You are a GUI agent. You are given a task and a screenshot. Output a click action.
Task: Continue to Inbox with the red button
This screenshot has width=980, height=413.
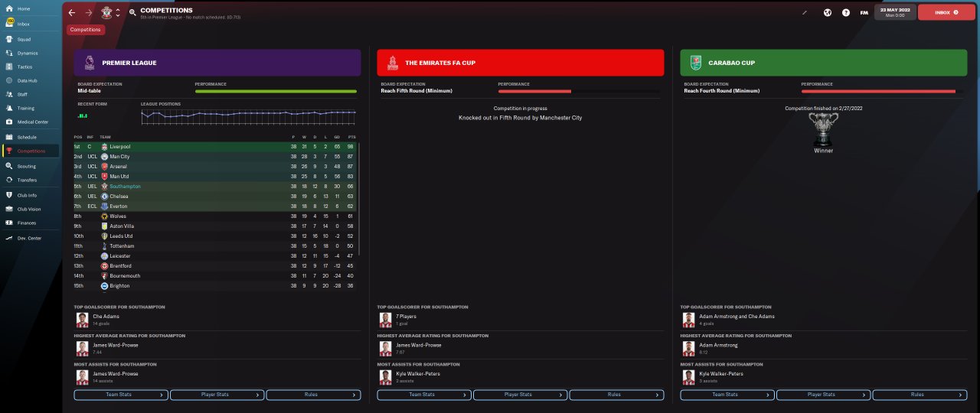coord(946,12)
